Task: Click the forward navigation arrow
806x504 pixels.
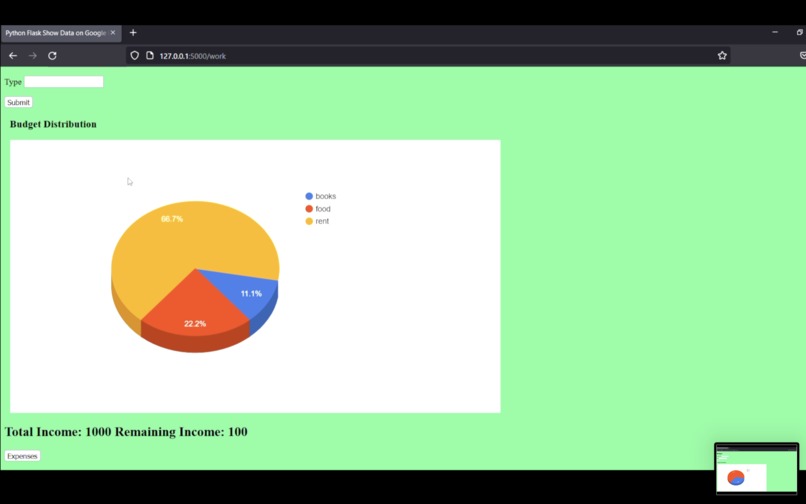Action: coord(32,56)
